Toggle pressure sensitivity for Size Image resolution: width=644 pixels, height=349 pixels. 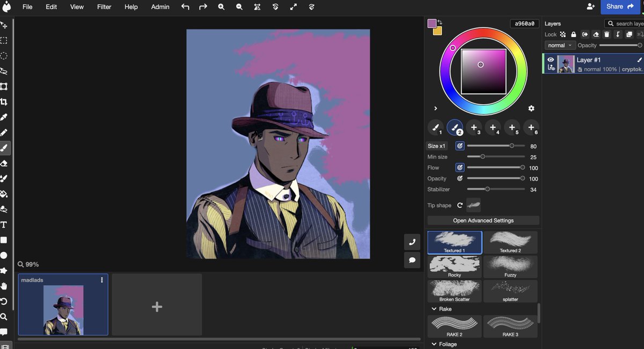point(460,146)
